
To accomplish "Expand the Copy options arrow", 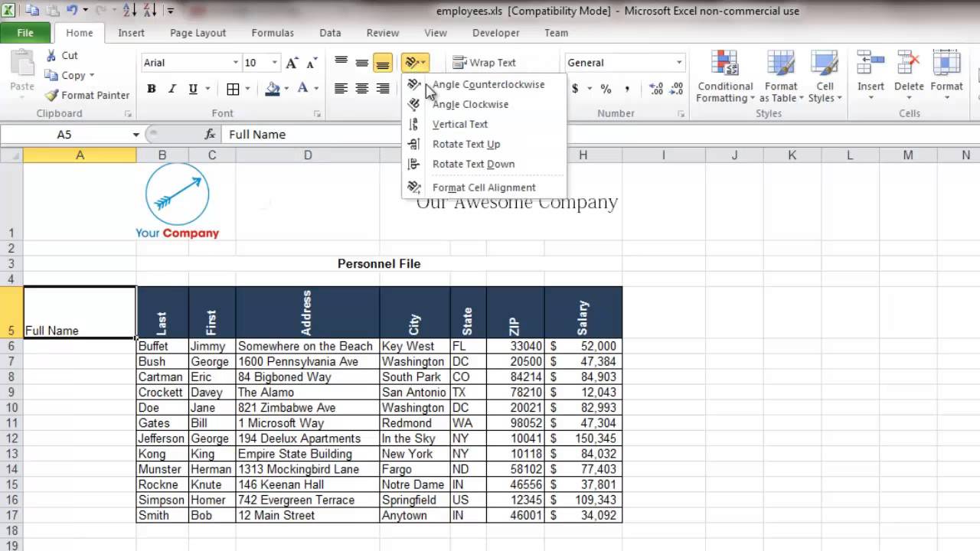I will (x=92, y=75).
